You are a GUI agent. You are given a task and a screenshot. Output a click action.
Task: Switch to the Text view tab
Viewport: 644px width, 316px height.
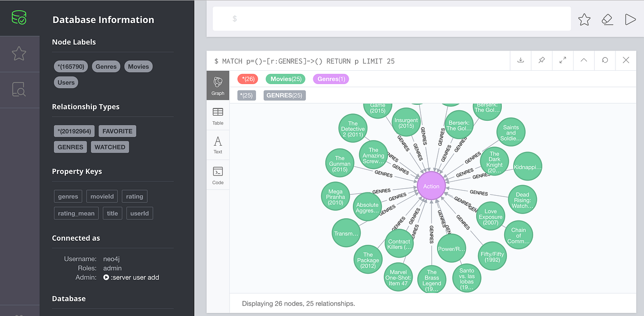click(x=218, y=145)
